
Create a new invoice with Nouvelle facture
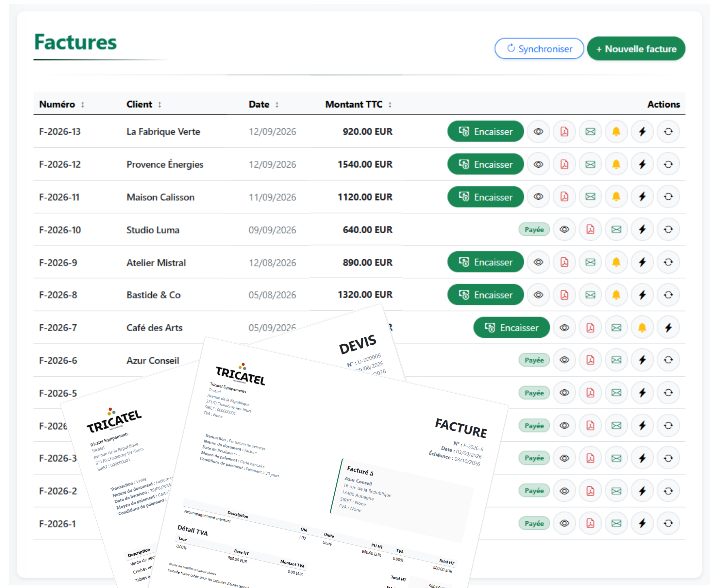636,49
